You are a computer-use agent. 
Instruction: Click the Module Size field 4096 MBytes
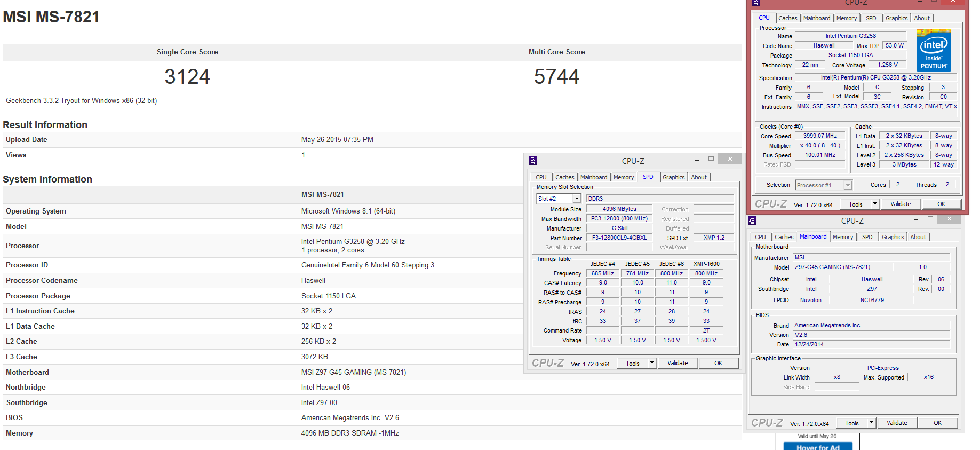point(619,209)
